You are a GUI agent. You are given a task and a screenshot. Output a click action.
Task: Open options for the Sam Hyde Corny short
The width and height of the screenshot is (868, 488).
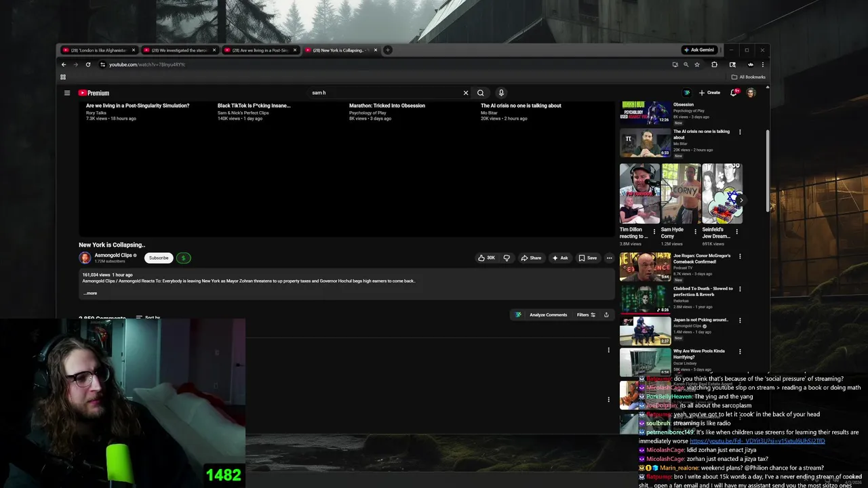point(695,232)
